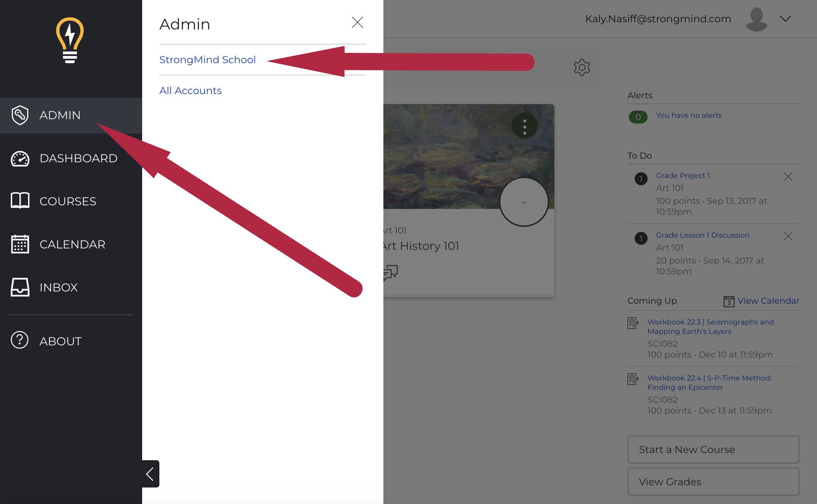Image resolution: width=817 pixels, height=504 pixels.
Task: Click the Start a New Course button
Action: (714, 450)
